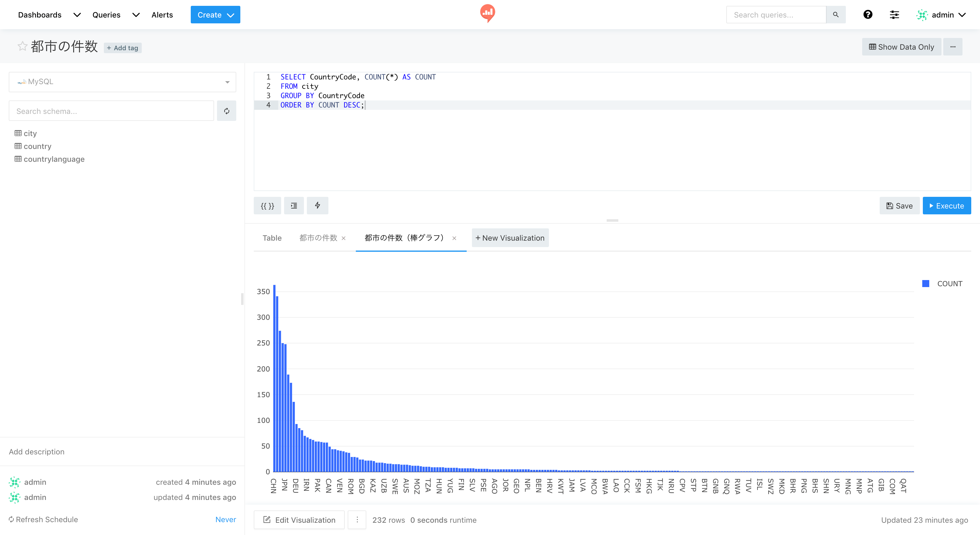Viewport: 980px width, 535px height.
Task: Format the query with indent icon
Action: [294, 206]
